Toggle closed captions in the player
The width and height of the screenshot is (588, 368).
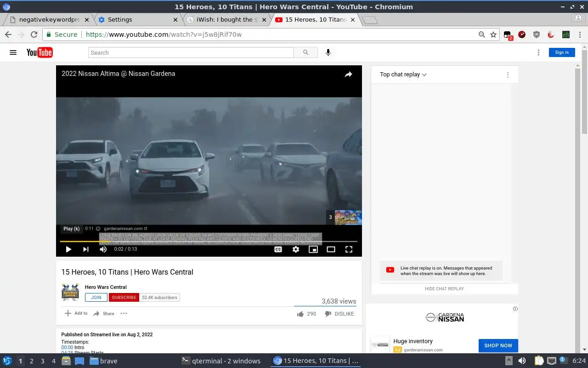[x=278, y=249]
